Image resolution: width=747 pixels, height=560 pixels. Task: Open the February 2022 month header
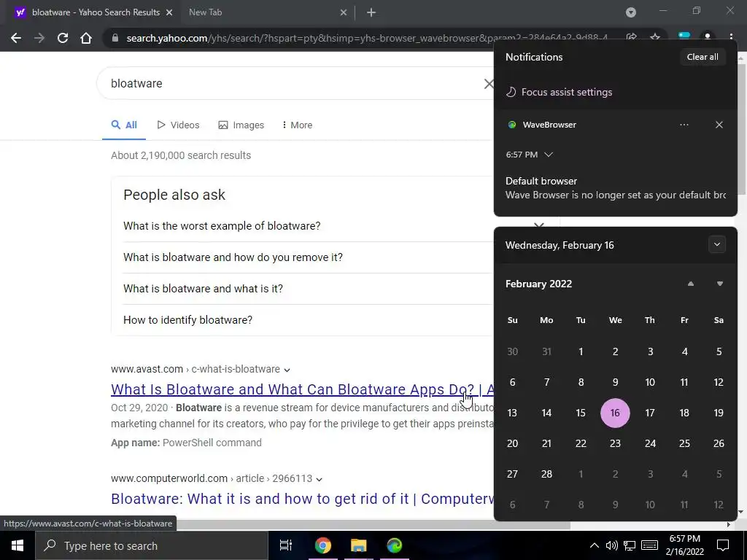[x=539, y=284]
